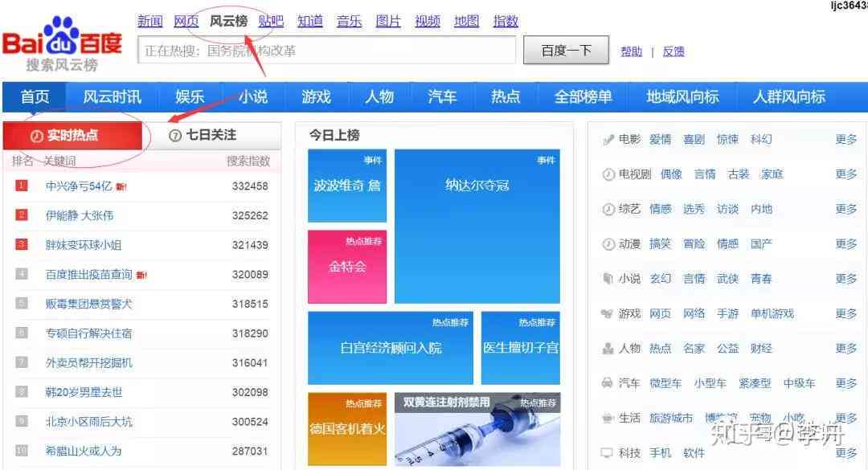Viewport: 868px width, 470px height.
Task: Open the 纳达尔夺冠 event tile
Action: pos(477,226)
